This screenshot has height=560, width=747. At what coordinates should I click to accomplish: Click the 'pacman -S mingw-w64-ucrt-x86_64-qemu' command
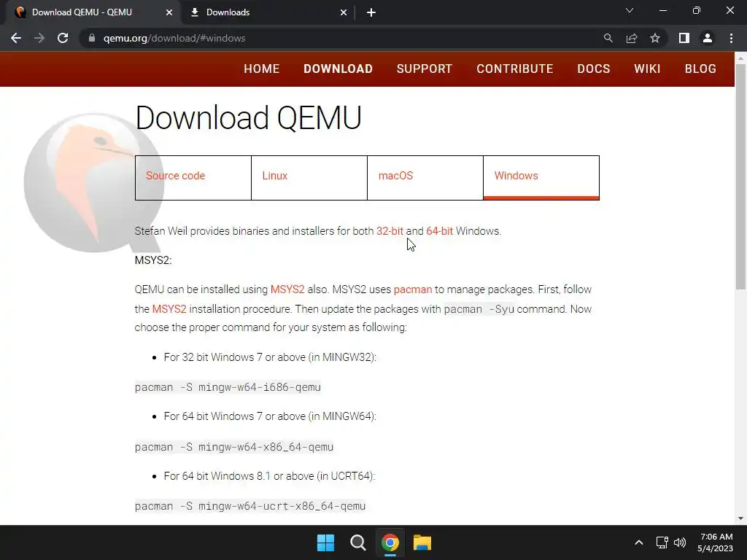click(250, 506)
